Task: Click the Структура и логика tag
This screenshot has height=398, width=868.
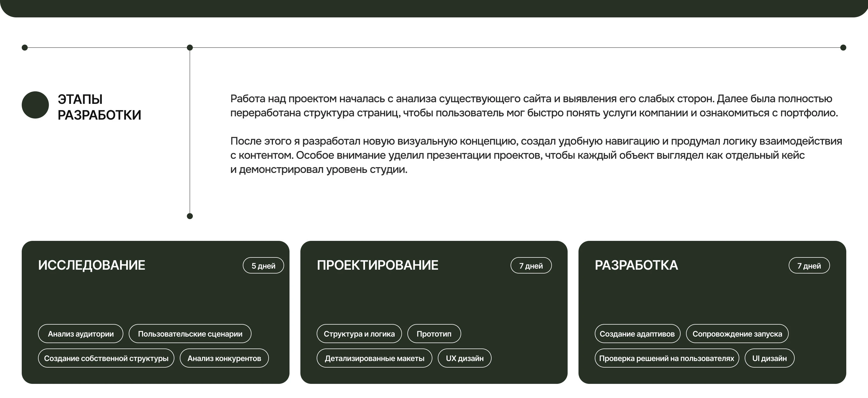Action: pos(359,334)
